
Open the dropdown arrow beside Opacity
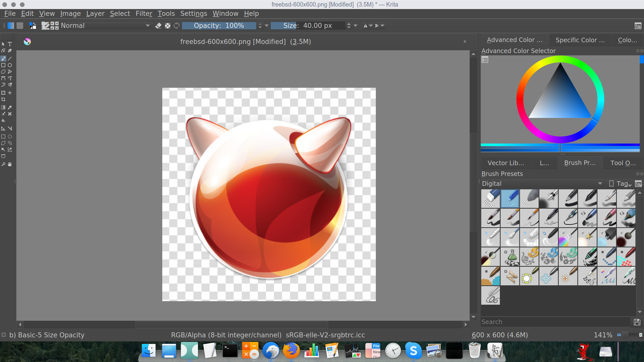[x=267, y=26]
